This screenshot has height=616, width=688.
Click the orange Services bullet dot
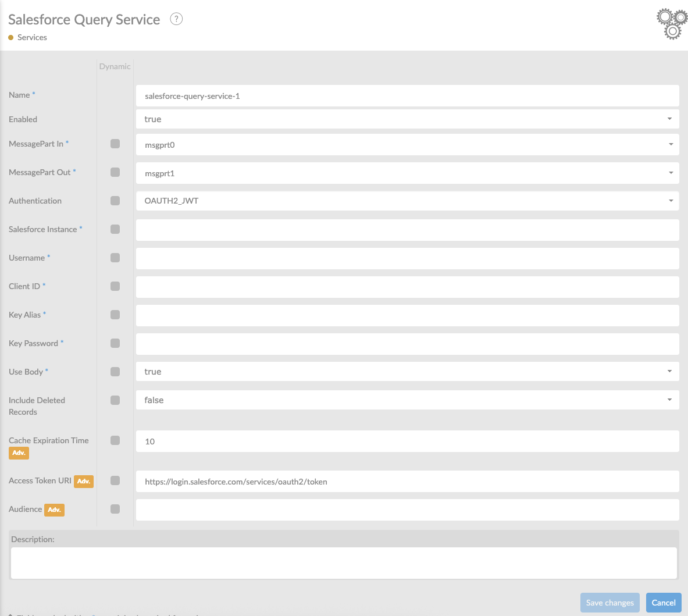coord(11,38)
